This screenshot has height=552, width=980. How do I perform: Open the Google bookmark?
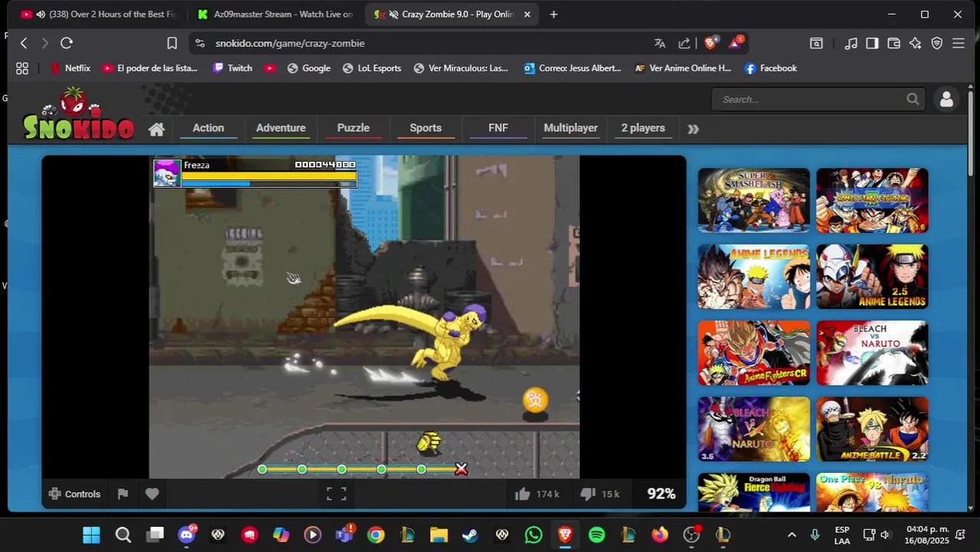pyautogui.click(x=309, y=68)
